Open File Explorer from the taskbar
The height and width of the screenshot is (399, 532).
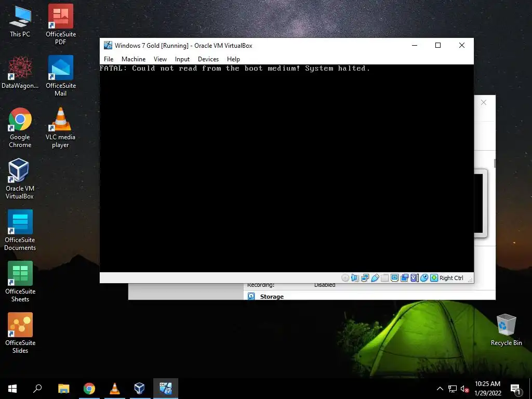63,389
